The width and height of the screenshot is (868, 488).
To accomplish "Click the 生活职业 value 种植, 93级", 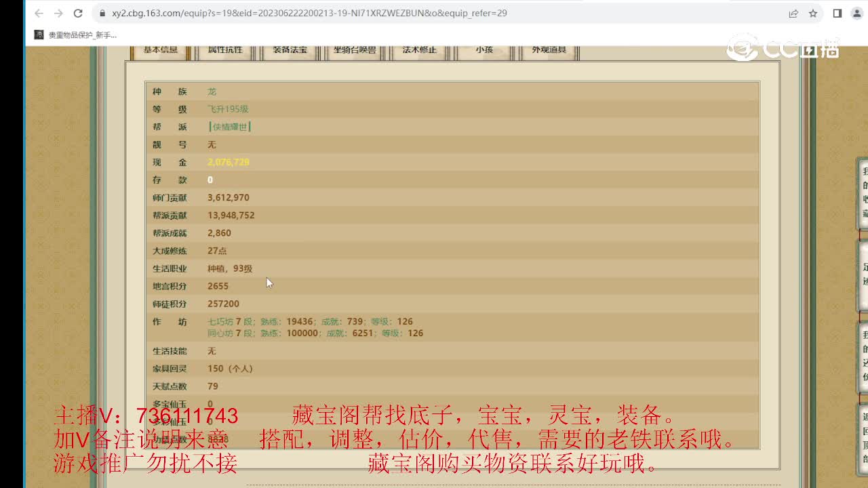I will (x=230, y=268).
